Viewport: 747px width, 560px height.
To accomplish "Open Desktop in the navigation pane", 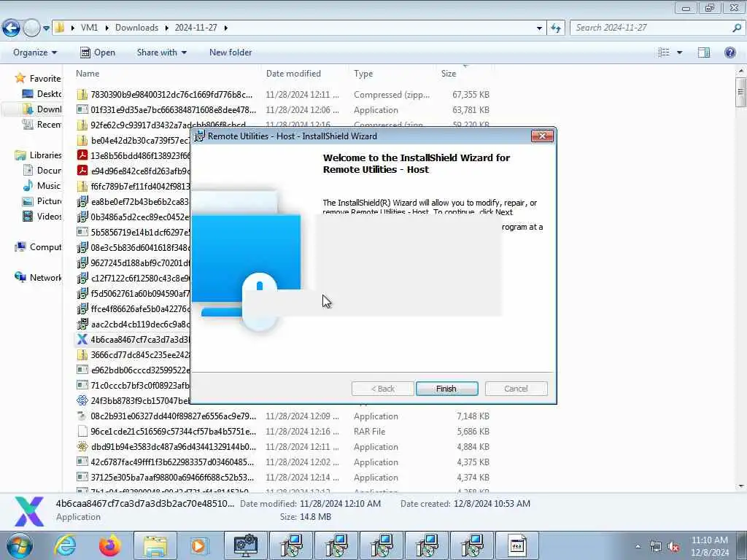I will (x=42, y=94).
